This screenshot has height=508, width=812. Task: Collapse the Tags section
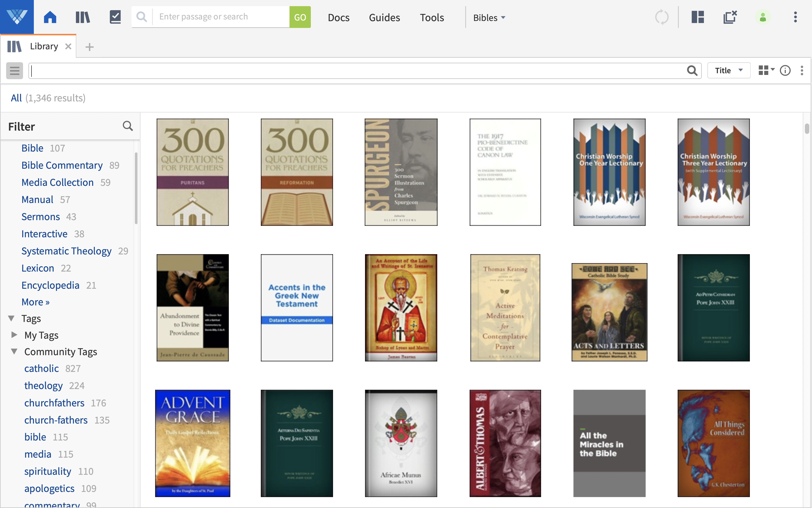tap(11, 318)
